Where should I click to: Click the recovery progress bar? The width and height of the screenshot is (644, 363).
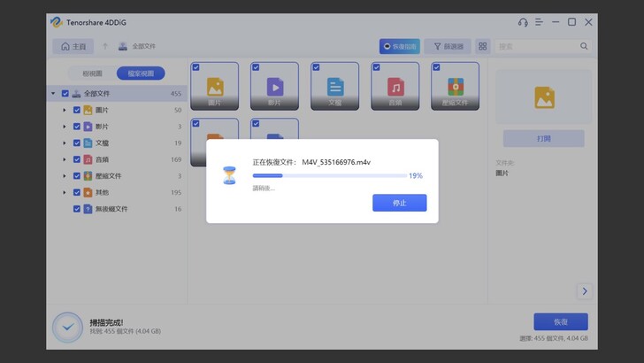click(x=329, y=175)
